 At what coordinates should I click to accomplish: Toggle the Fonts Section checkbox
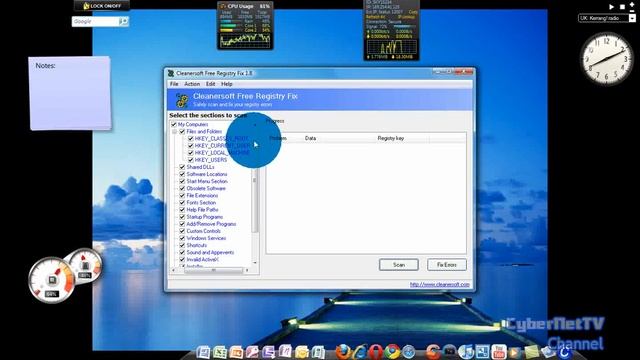point(182,202)
